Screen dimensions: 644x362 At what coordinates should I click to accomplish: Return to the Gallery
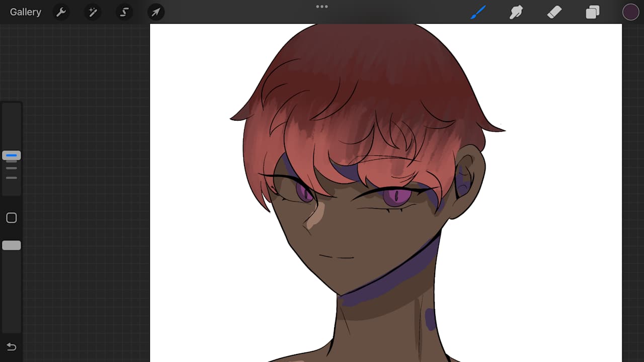(25, 12)
